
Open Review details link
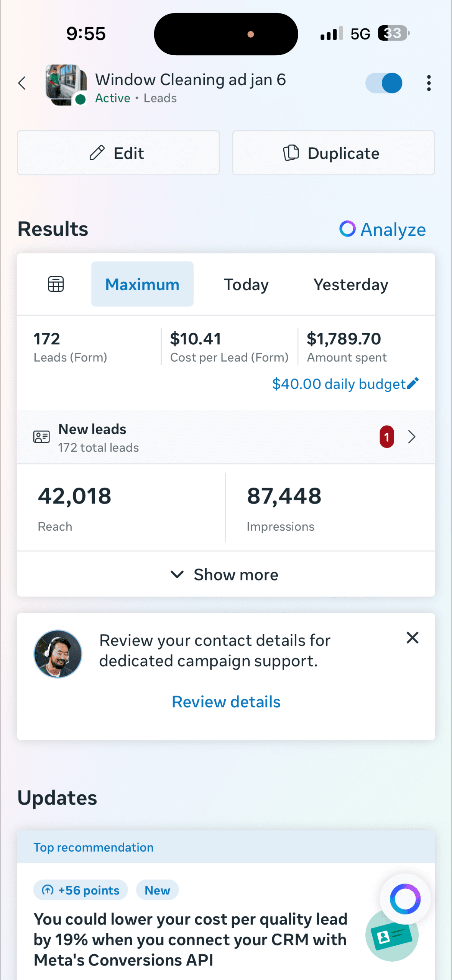(226, 702)
